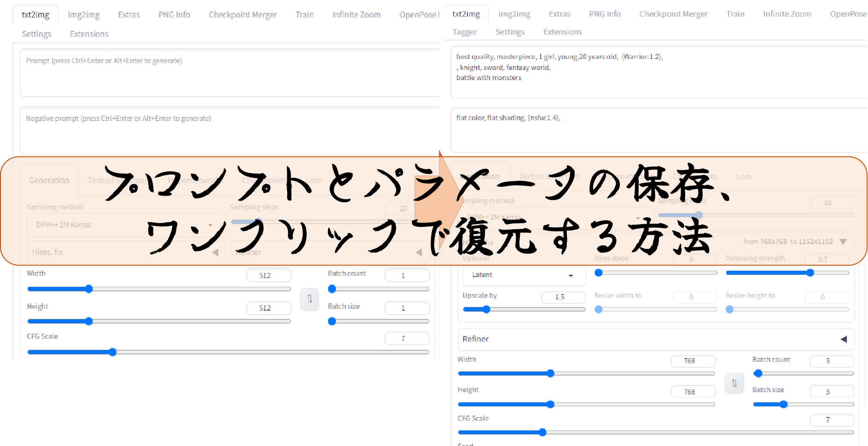Open Checkpoint Merger tab in right panel
868x446 pixels.
[673, 14]
